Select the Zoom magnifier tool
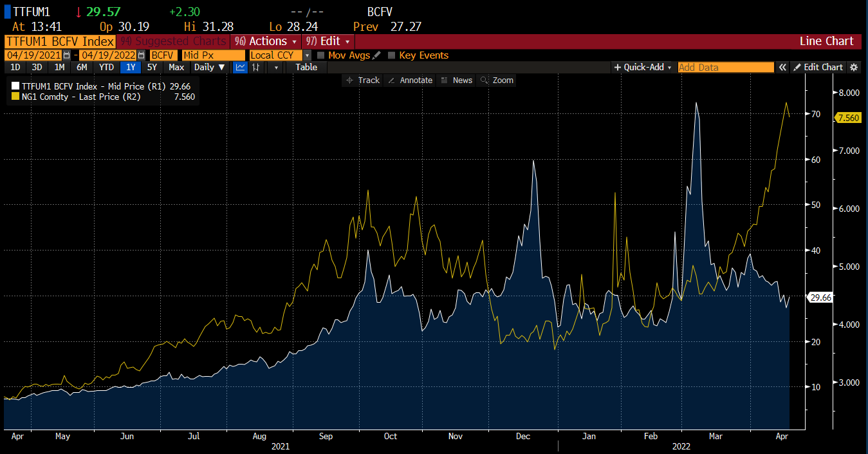Viewport: 868px width, 454px height. 497,80
